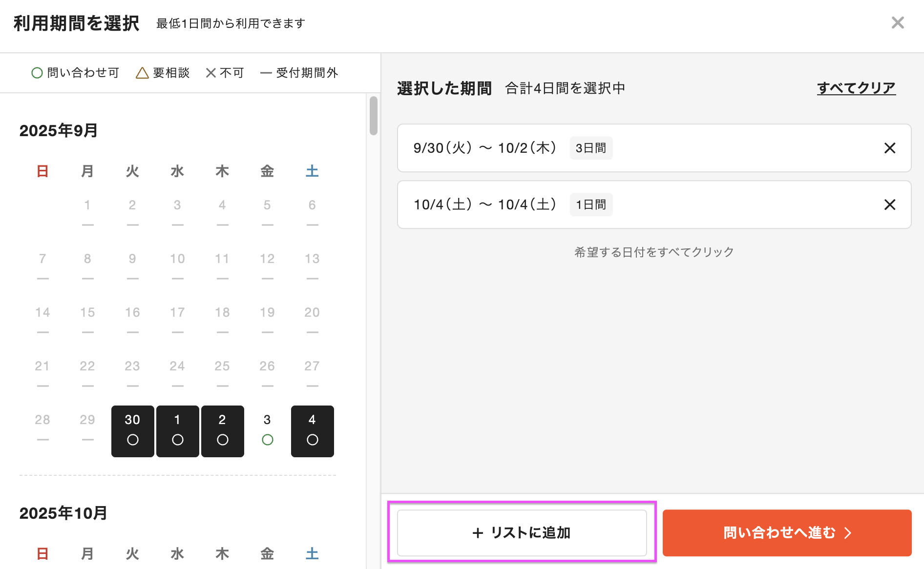Click the 3日間 duration badge

tap(591, 148)
